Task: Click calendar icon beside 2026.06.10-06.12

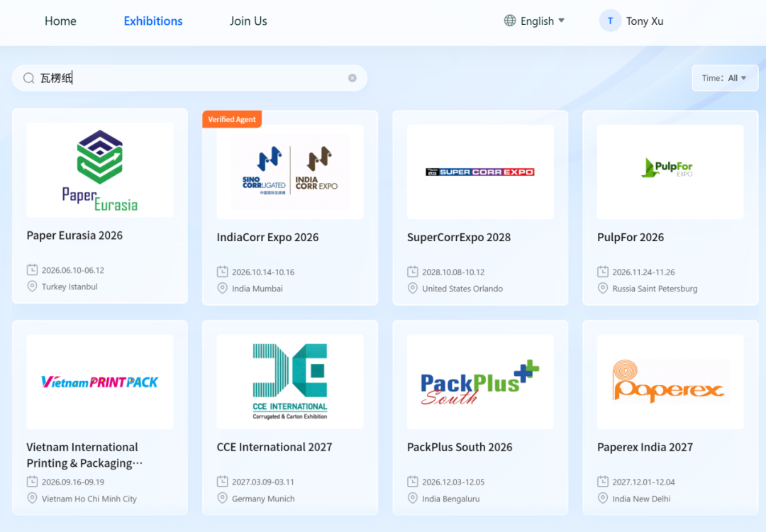Action: [x=32, y=270]
